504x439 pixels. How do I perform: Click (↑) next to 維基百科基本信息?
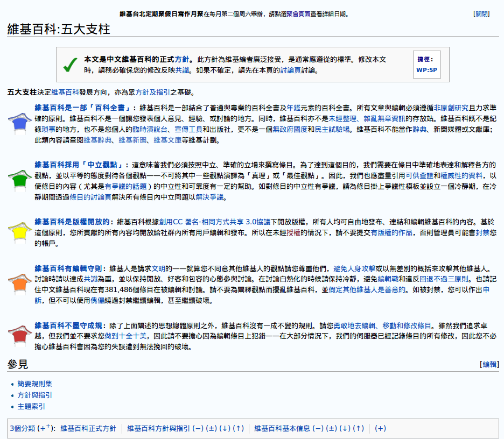click(359, 428)
